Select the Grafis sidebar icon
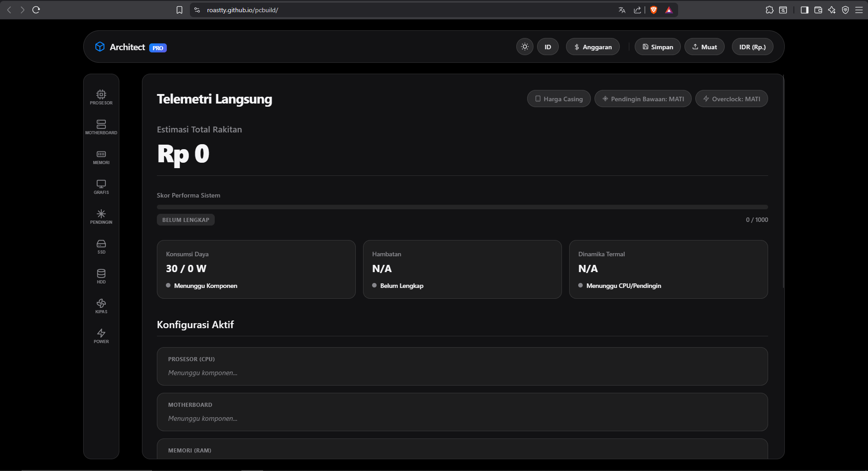This screenshot has width=868, height=471. (x=101, y=187)
